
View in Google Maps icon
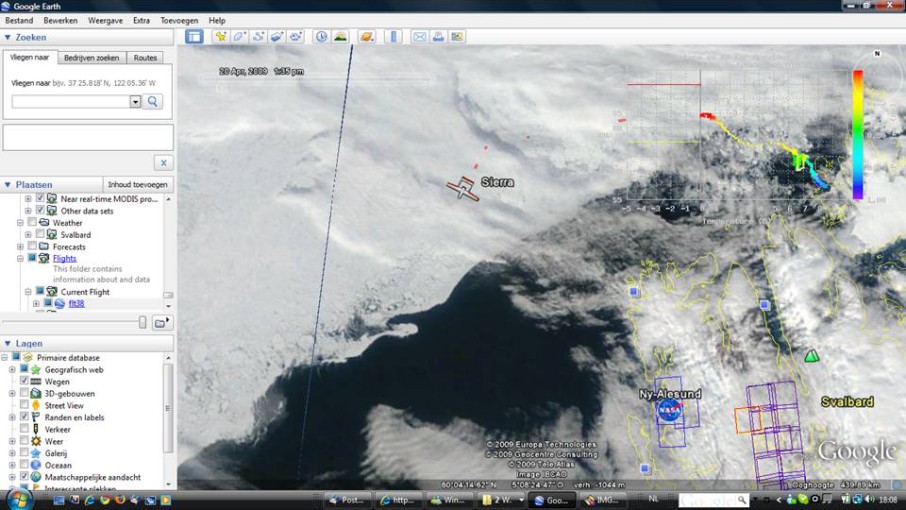click(x=457, y=36)
